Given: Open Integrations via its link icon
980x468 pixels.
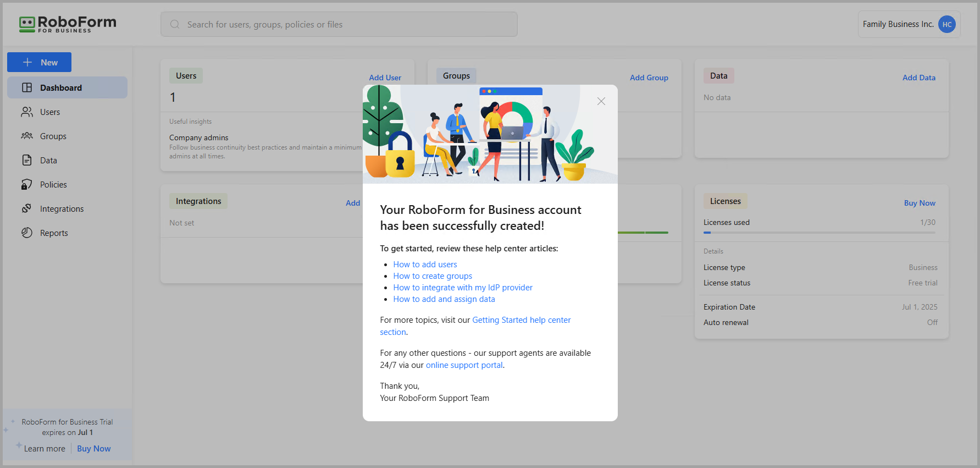Looking at the screenshot, I should (27, 208).
